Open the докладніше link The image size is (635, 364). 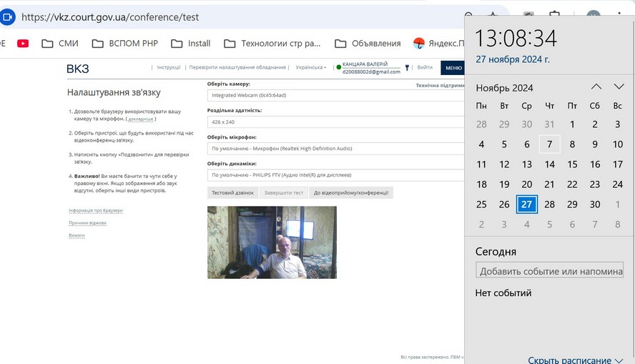(x=141, y=119)
